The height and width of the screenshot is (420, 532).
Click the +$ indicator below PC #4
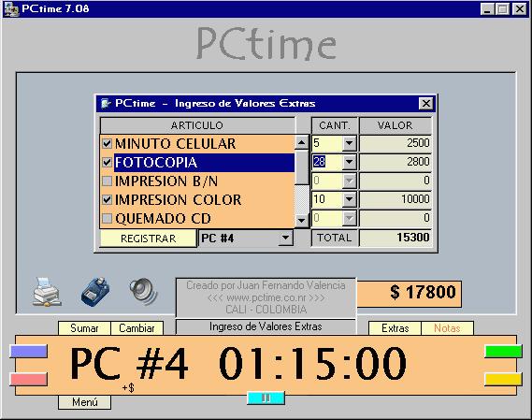point(128,388)
